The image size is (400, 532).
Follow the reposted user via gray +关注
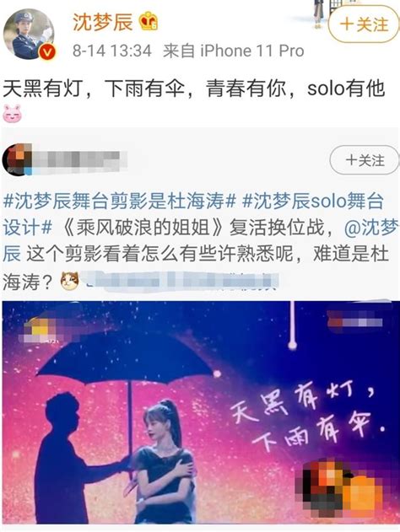(365, 160)
